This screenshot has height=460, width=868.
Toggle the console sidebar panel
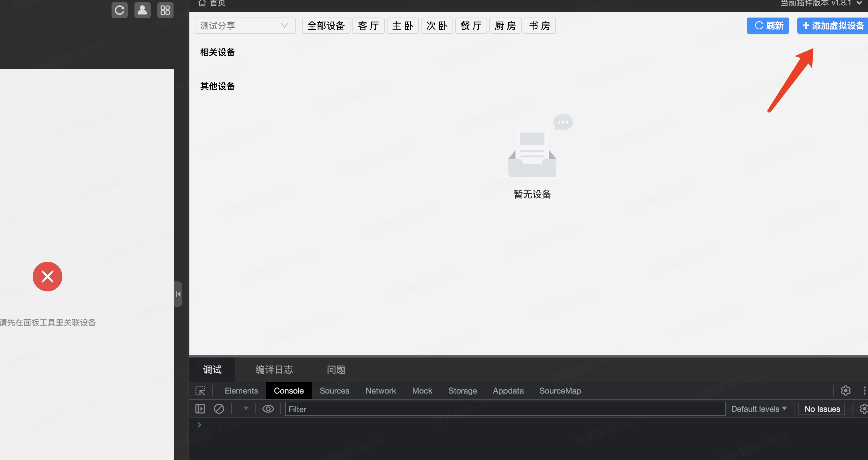point(200,409)
